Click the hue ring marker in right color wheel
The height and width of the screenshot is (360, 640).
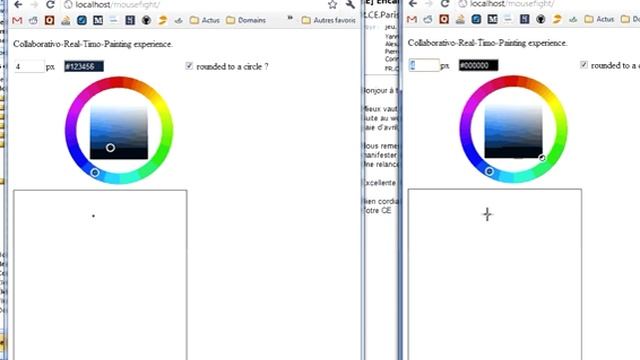tap(490, 171)
